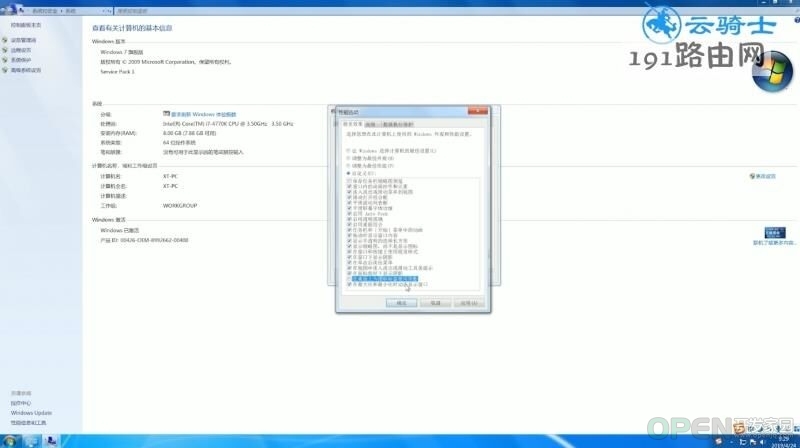Select 调整为最佳外观 radio option
The width and height of the screenshot is (800, 448).
point(348,159)
